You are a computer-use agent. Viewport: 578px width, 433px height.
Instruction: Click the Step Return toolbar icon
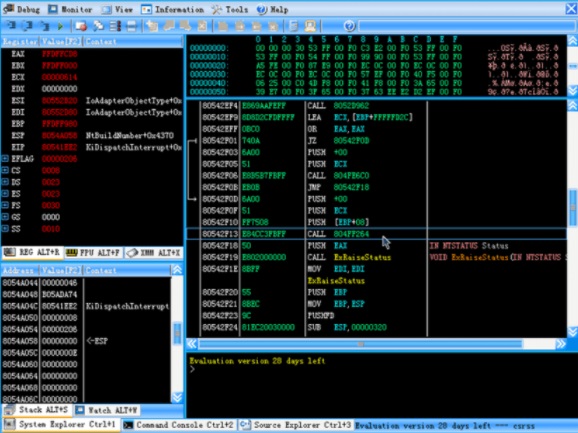(x=44, y=25)
